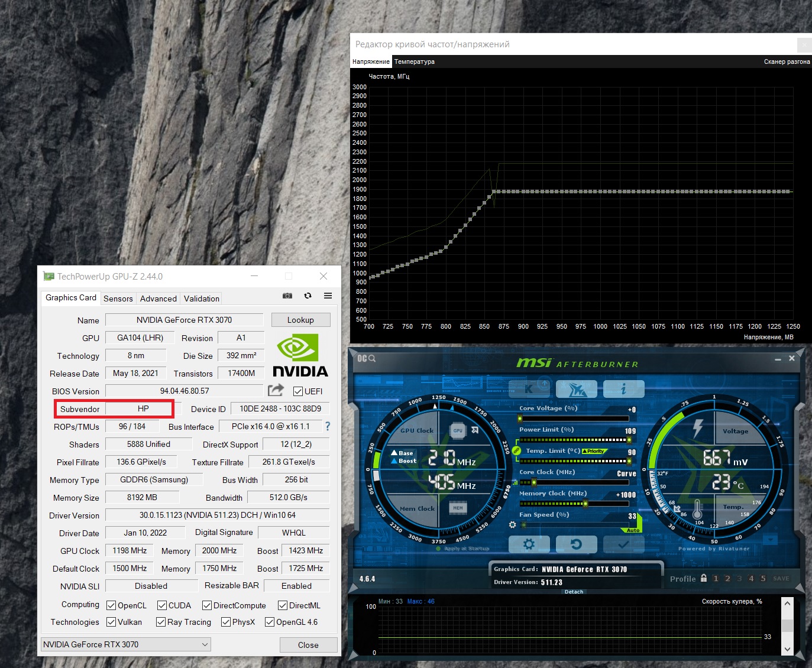Click the Detach button in Afterburner
812x668 pixels.
(574, 592)
